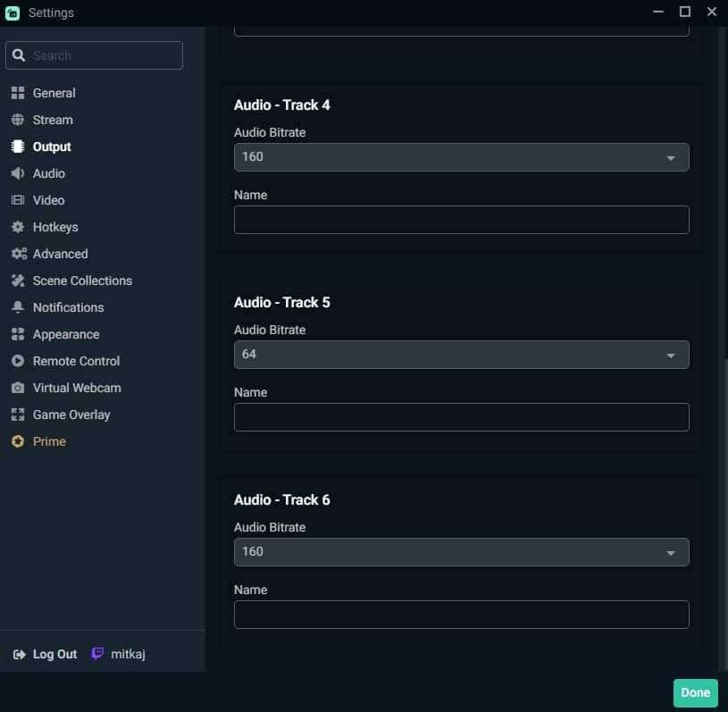The height and width of the screenshot is (712, 728).
Task: Click arrow of Track 6 bitrate
Action: (671, 553)
